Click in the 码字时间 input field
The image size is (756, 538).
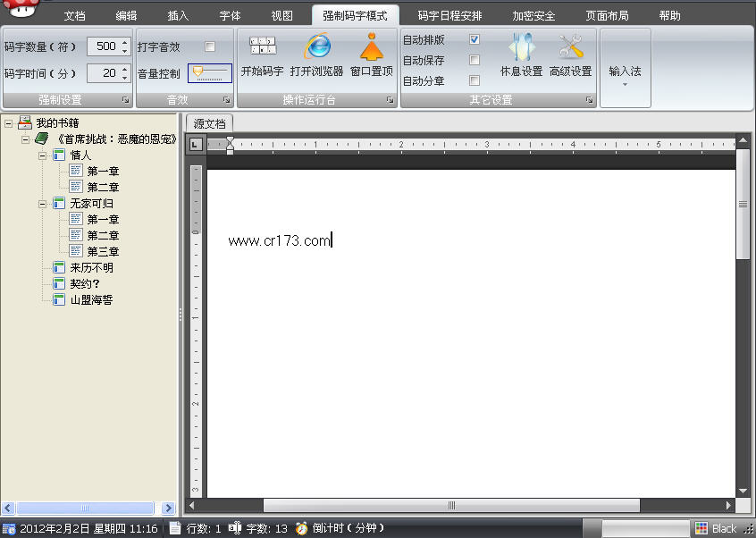103,72
